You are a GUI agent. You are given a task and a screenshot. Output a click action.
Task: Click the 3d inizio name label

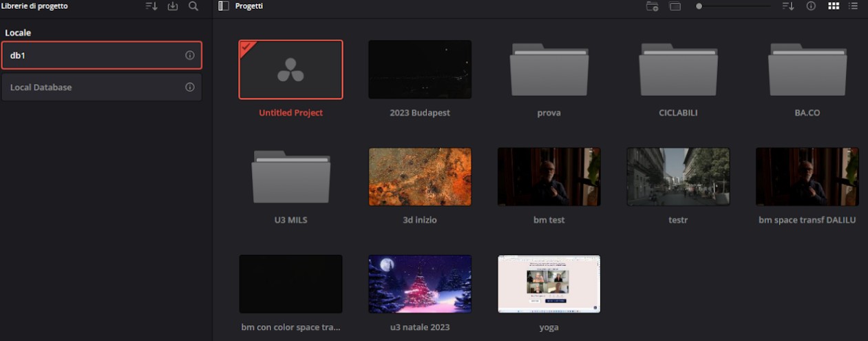pyautogui.click(x=420, y=220)
